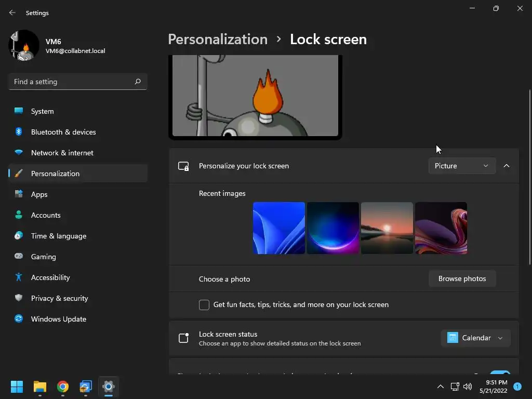Screen dimensions: 532x399
Task: Click the Time & language clock icon
Action: (x=19, y=235)
